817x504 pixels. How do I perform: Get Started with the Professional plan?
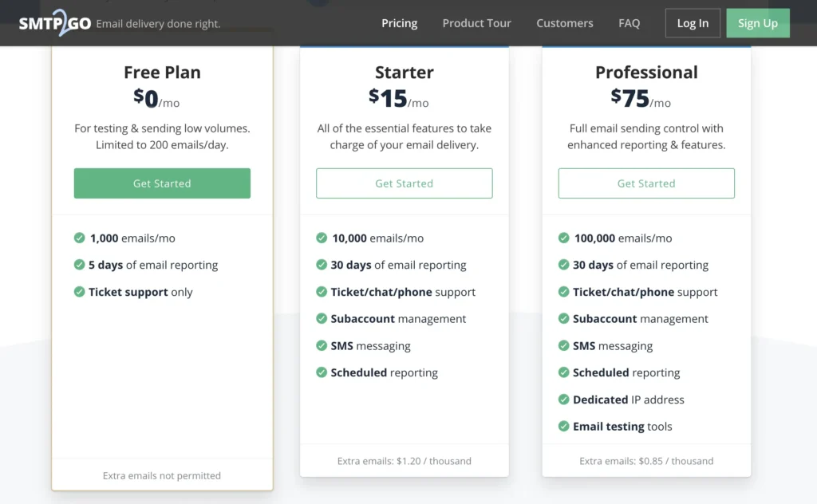coord(646,183)
